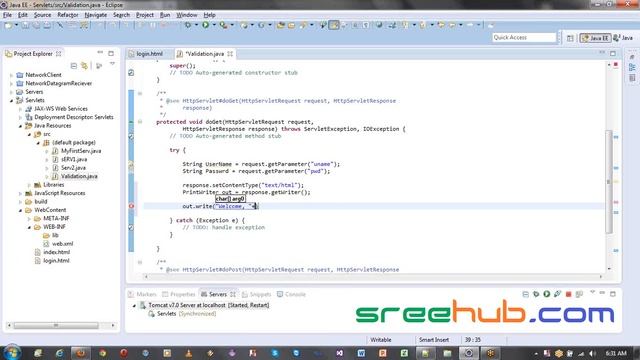Click the Internet Explorer taskbar icon
This screenshot has width=640, height=360.
60,353
